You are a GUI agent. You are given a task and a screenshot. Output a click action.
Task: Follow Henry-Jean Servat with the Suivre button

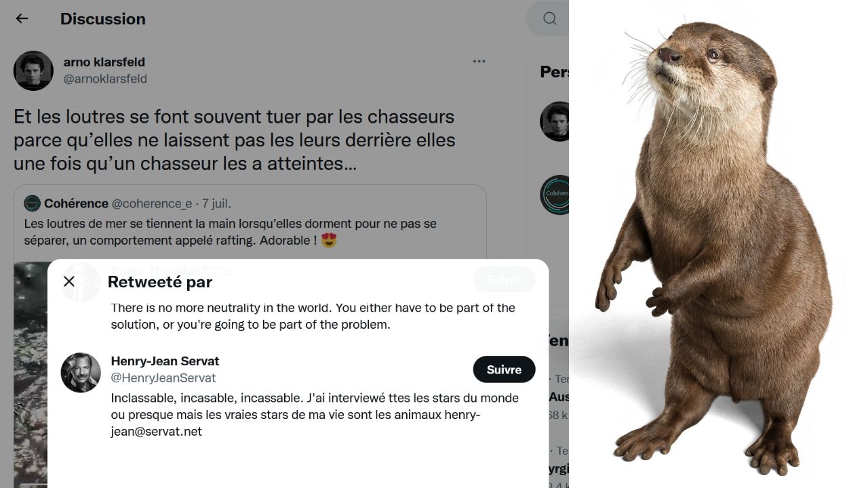click(x=504, y=369)
